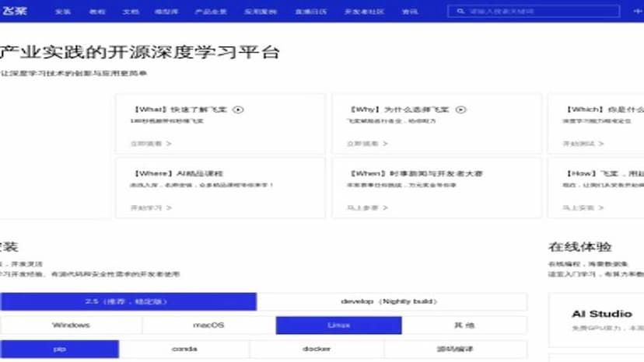Click the search magnifier icon

pyautogui.click(x=460, y=11)
